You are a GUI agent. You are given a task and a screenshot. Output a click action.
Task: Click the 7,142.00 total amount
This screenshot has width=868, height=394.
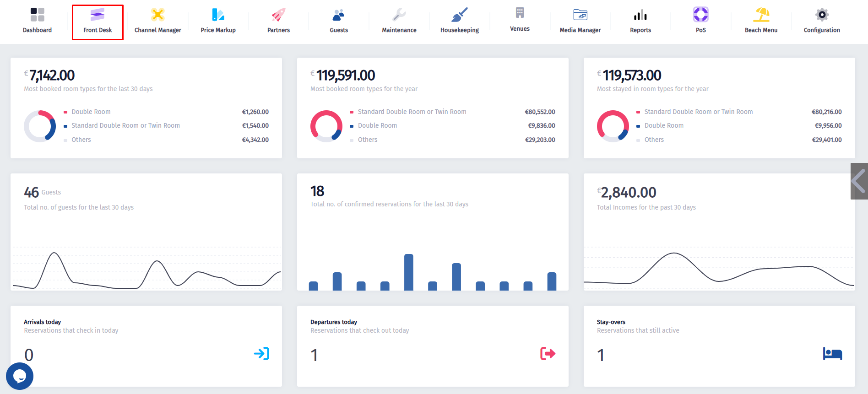click(x=52, y=75)
